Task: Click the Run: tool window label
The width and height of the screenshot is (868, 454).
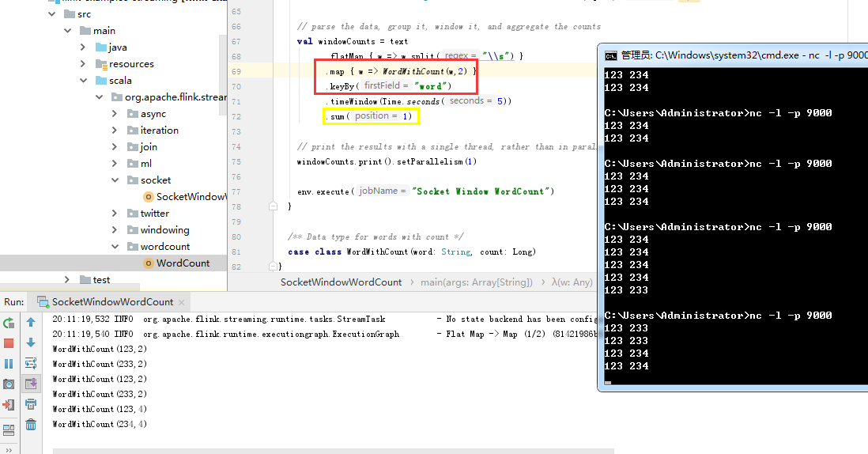Action: point(14,302)
